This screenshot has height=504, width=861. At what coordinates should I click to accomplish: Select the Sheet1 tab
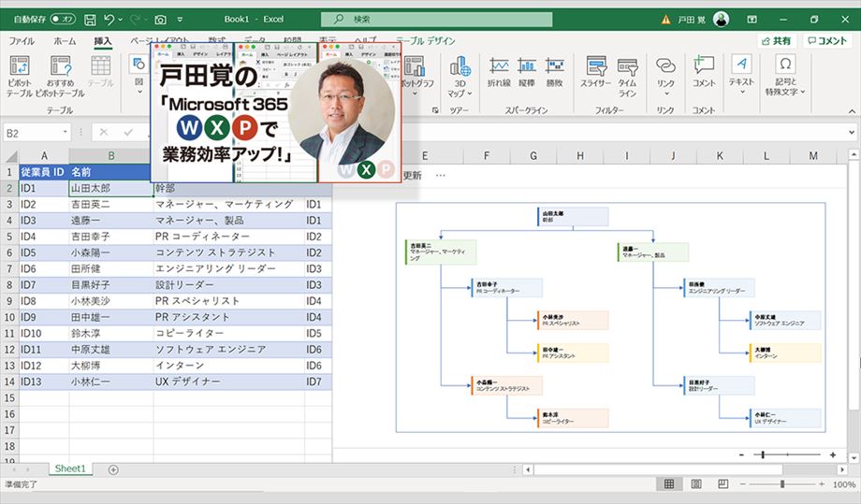[70, 468]
